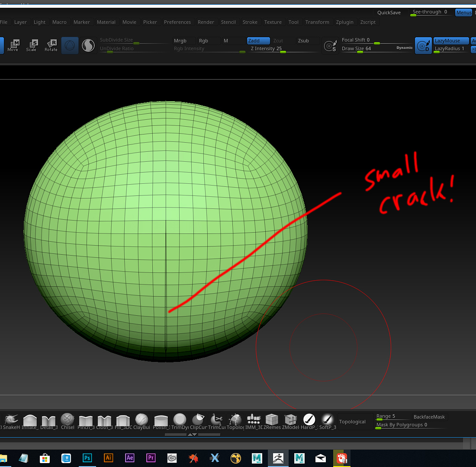
Task: Adjust the Mask By Polygroups slider
Action: (x=410, y=425)
